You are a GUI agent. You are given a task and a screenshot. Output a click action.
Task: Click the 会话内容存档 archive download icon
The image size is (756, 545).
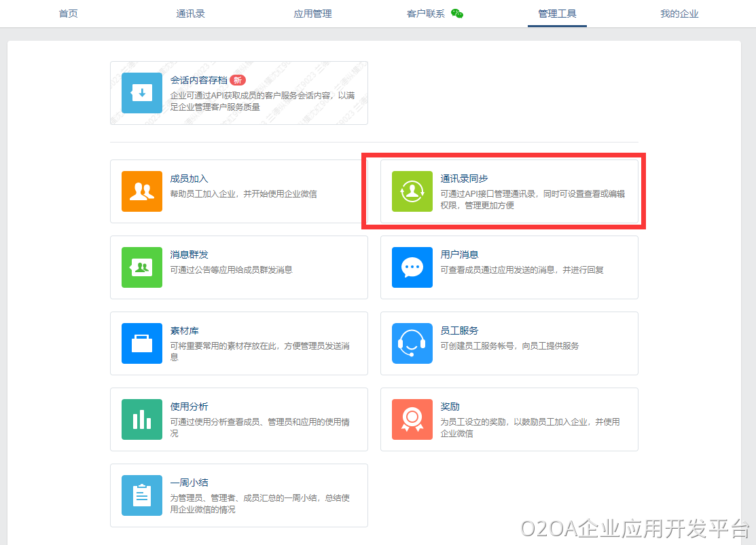(141, 93)
